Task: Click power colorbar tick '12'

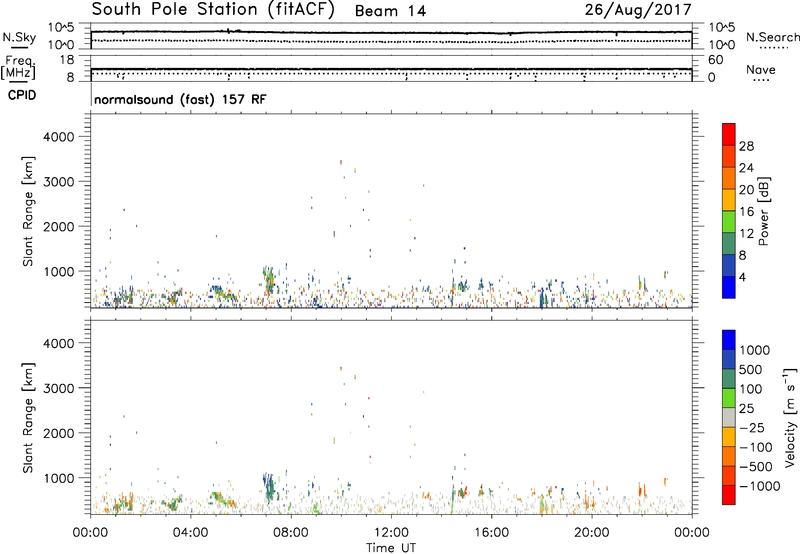Action: (x=746, y=234)
